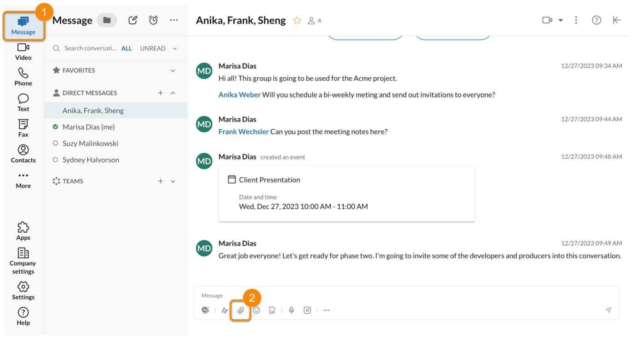The height and width of the screenshot is (339, 644).
Task: Open the reminders clock icon
Action: click(x=153, y=20)
